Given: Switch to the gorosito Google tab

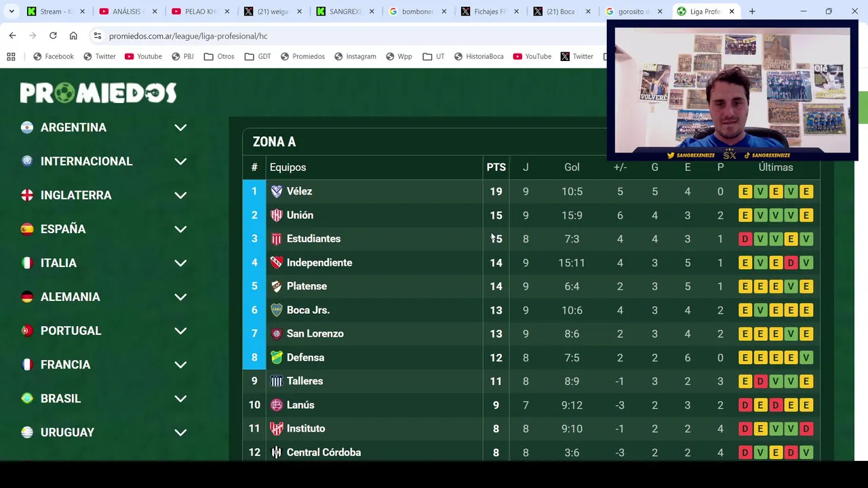Looking at the screenshot, I should [635, 12].
